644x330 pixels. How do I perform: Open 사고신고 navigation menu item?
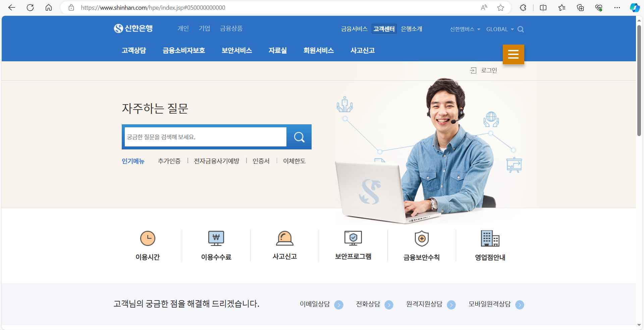pyautogui.click(x=363, y=51)
